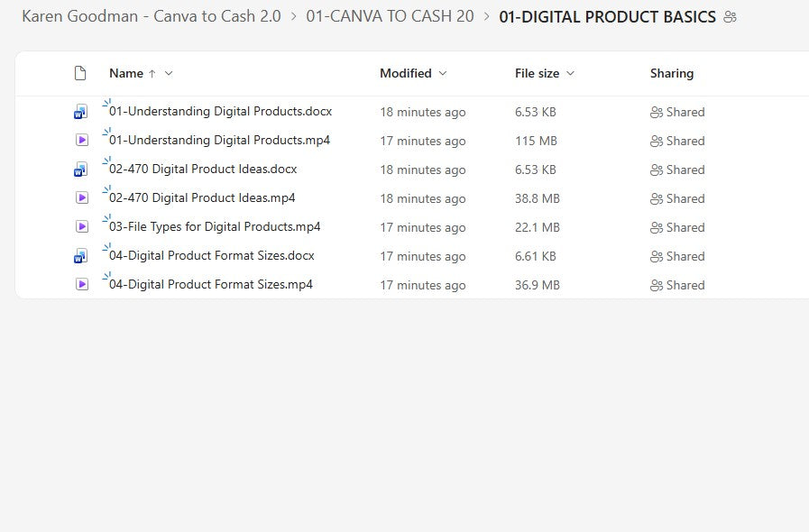The width and height of the screenshot is (809, 532).
Task: Click the sharing people icon next to the folder title
Action: (729, 16)
